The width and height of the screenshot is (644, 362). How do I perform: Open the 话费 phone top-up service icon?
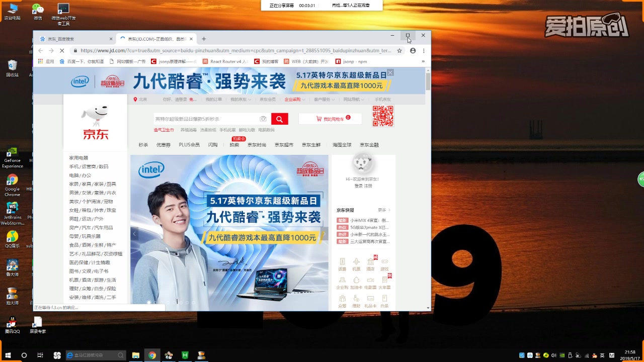pos(342,264)
